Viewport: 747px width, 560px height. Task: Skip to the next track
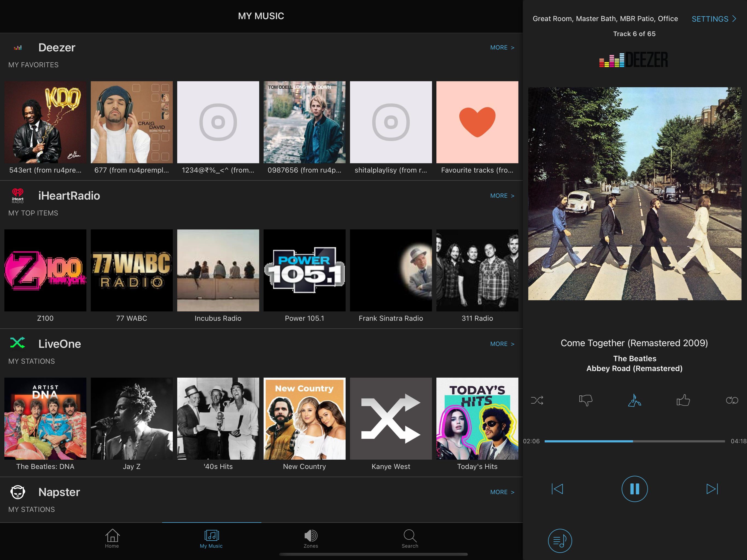(712, 489)
